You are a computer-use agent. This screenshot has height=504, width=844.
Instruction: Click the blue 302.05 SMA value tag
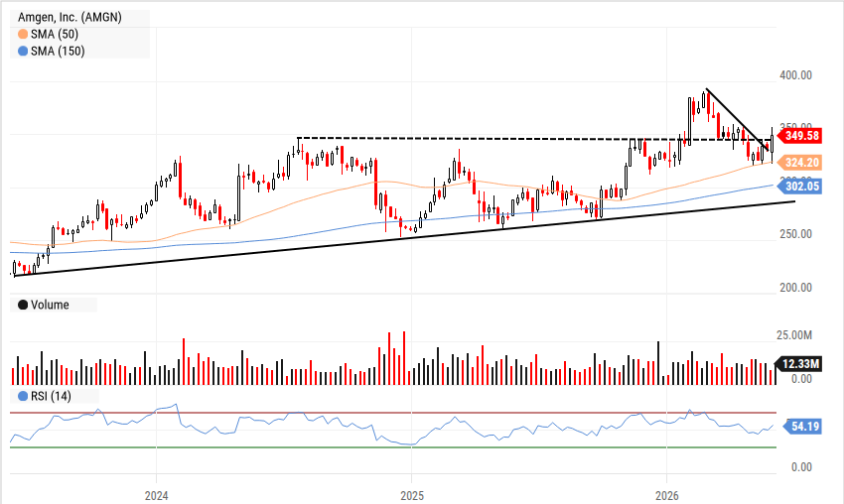point(801,187)
